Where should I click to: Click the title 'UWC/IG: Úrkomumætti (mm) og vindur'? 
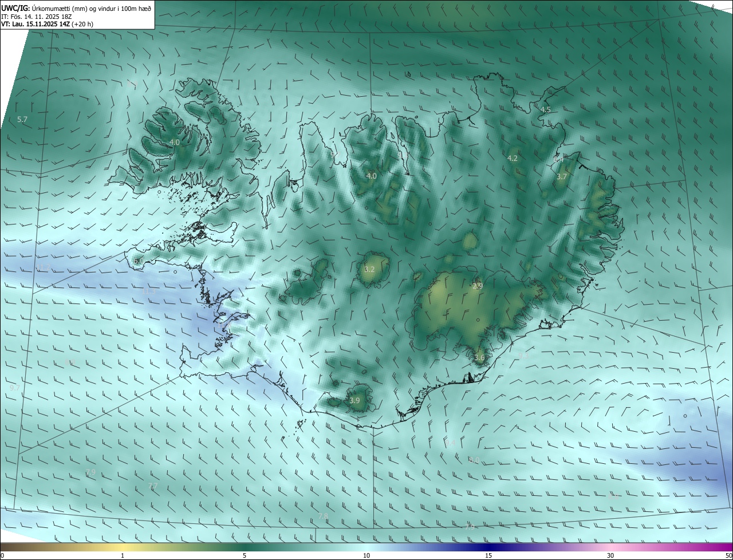point(76,8)
